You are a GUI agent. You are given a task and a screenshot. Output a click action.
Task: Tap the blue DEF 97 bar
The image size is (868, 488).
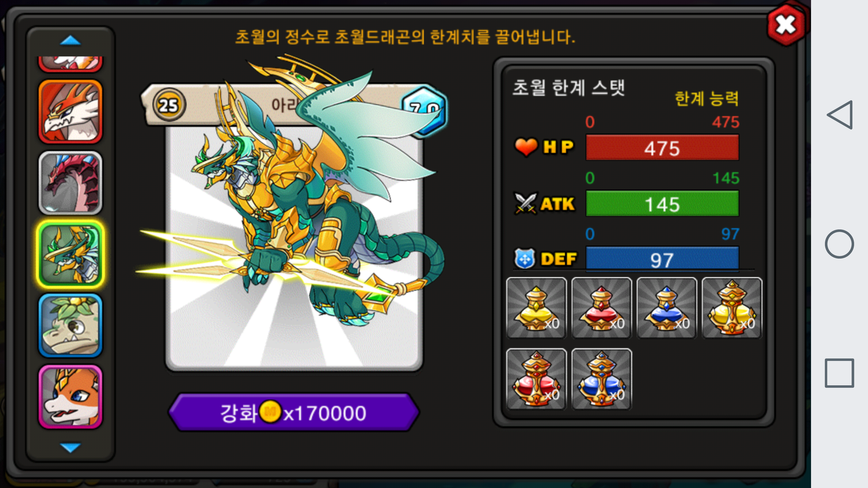pos(662,259)
